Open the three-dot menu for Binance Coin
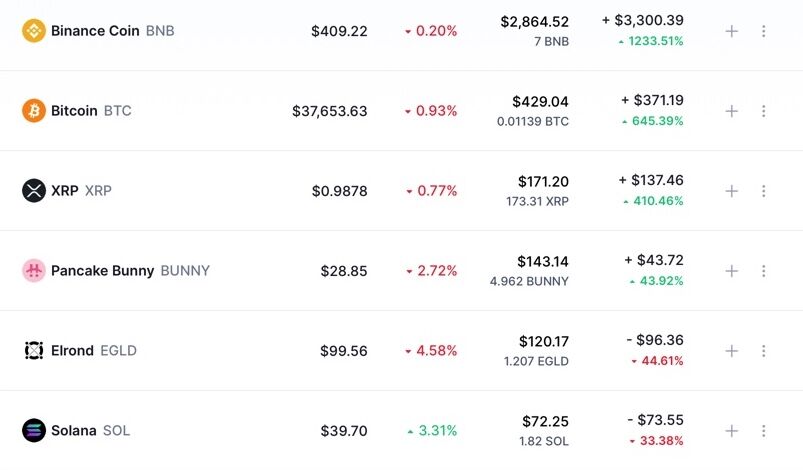 point(764,31)
